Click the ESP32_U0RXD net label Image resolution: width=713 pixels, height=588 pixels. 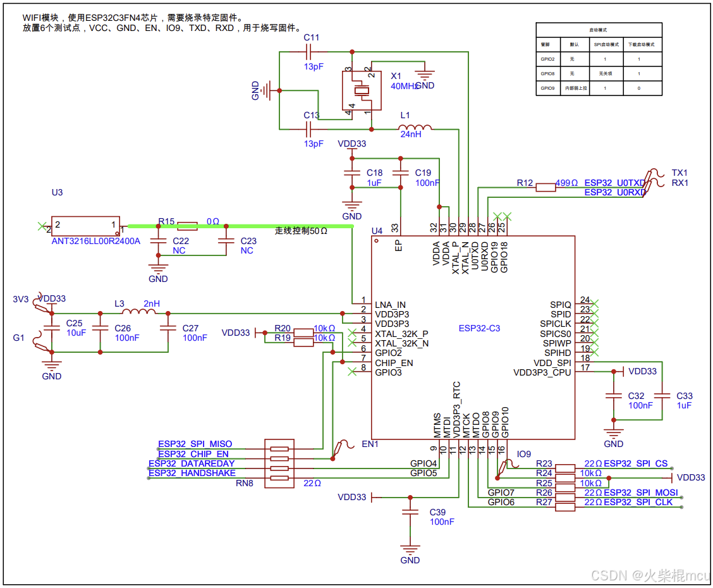click(x=615, y=192)
